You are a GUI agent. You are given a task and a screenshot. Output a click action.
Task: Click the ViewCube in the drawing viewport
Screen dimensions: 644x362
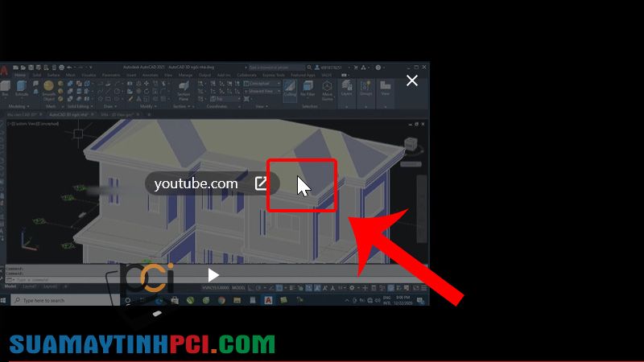[411, 145]
